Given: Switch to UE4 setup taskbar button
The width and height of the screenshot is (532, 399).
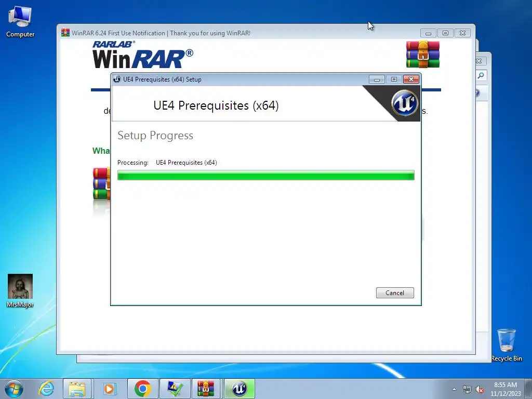Looking at the screenshot, I should (x=239, y=389).
